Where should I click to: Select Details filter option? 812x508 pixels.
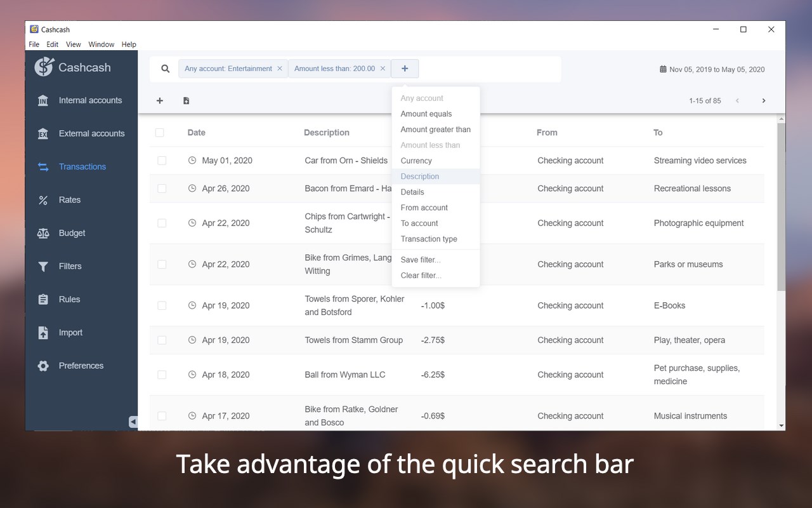coord(436,192)
